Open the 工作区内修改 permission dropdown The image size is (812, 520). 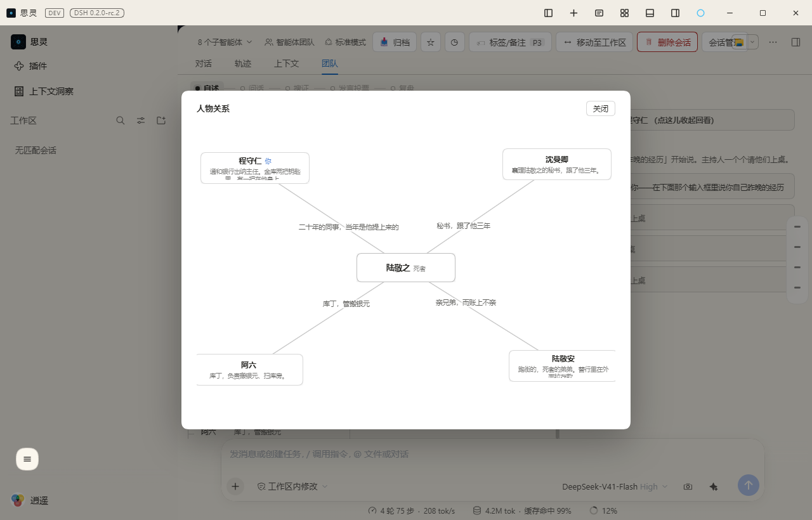(x=292, y=486)
